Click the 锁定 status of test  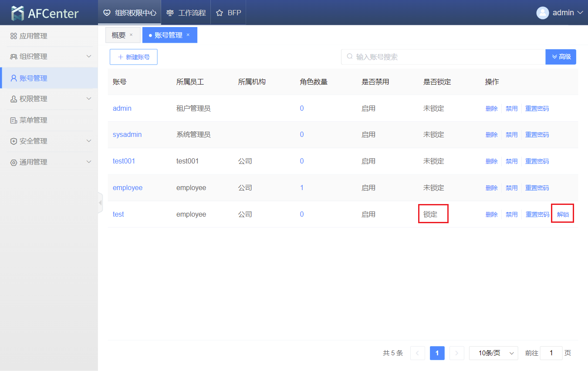(430, 214)
